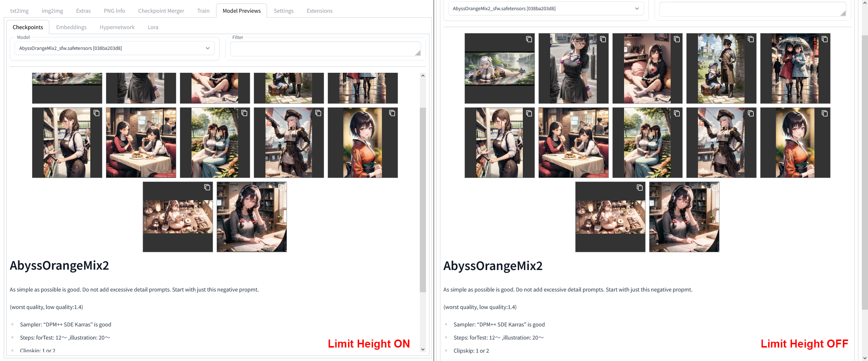
Task: Copy the sweets table image in left panel
Action: pos(207,187)
